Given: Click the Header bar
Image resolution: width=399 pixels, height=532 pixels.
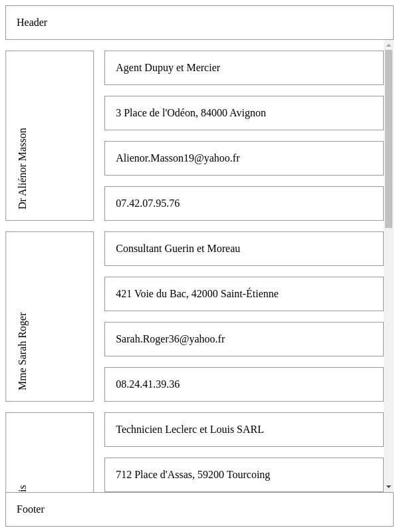Looking at the screenshot, I should pyautogui.click(x=199, y=23).
